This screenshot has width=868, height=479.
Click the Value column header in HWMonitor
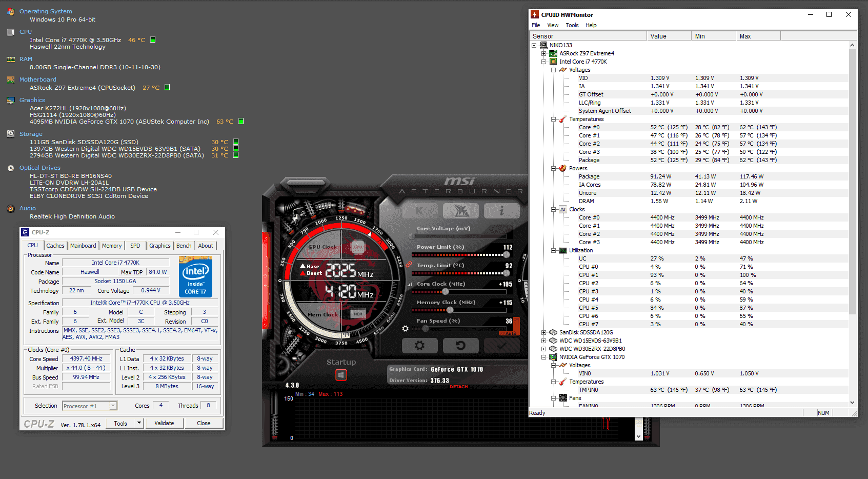point(669,36)
